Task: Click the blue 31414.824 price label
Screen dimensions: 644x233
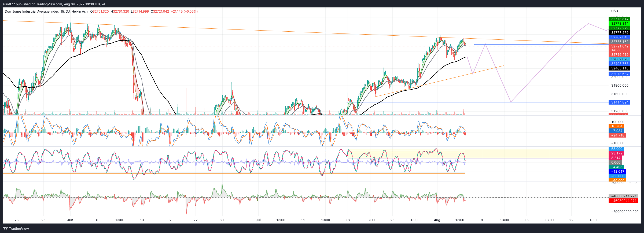Action: [620, 102]
